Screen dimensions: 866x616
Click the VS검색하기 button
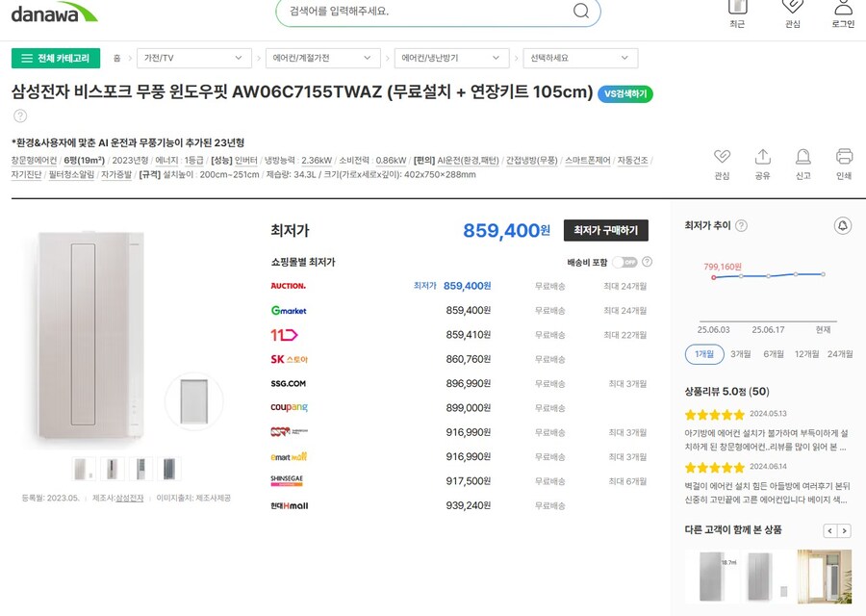point(625,94)
